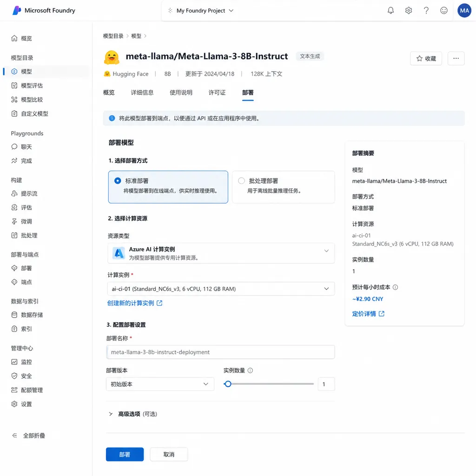Open the settings gear in header

[x=409, y=11]
